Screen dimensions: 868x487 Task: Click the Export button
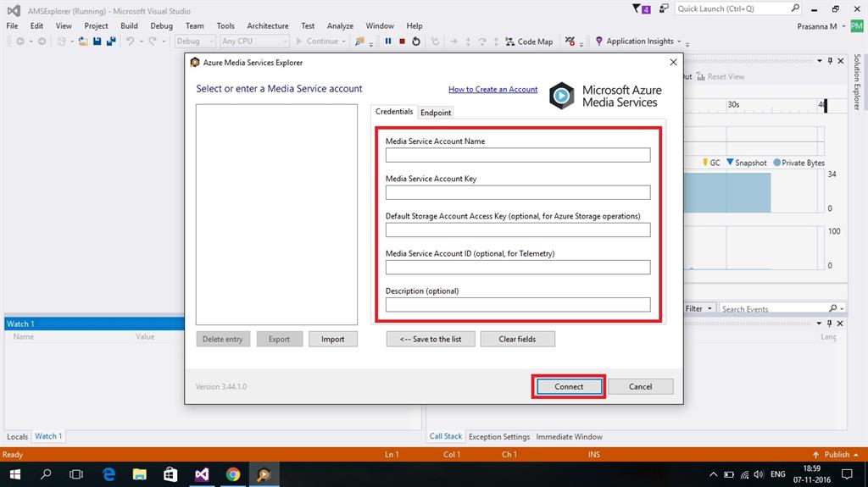click(279, 339)
